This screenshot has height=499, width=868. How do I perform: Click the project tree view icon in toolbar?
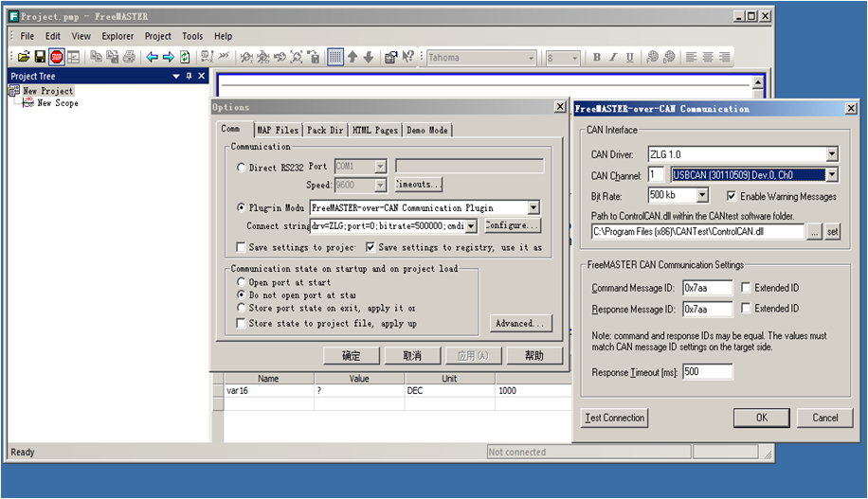pyautogui.click(x=73, y=57)
